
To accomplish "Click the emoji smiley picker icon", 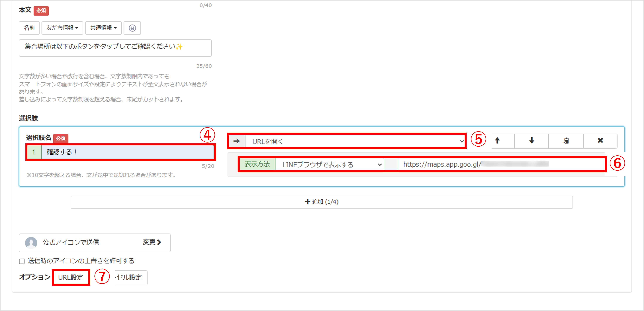I will (132, 28).
